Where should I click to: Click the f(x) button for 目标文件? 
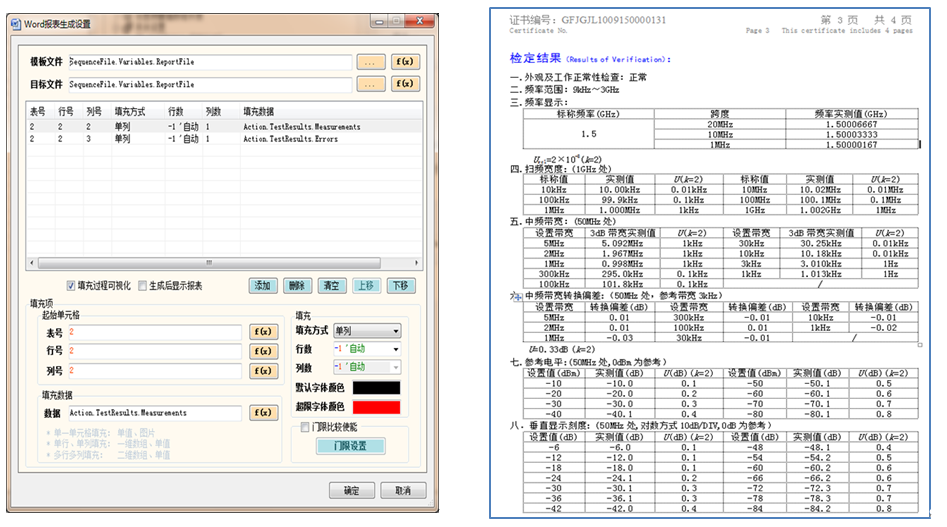[x=404, y=85]
